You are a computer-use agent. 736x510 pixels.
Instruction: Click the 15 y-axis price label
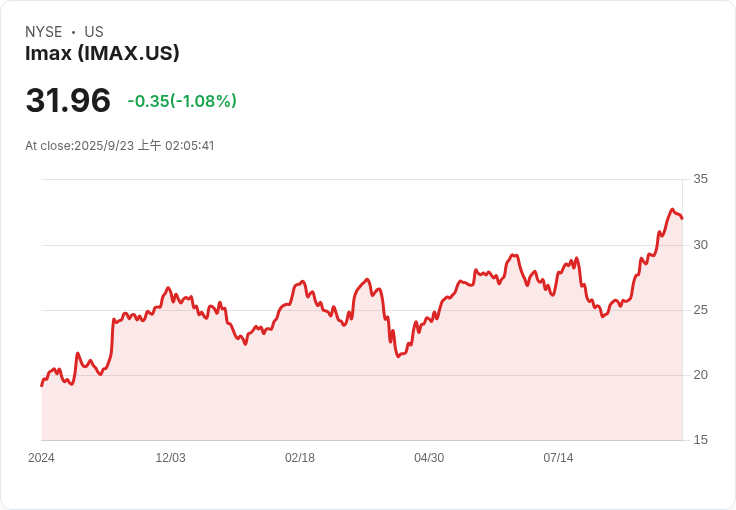[x=700, y=440]
